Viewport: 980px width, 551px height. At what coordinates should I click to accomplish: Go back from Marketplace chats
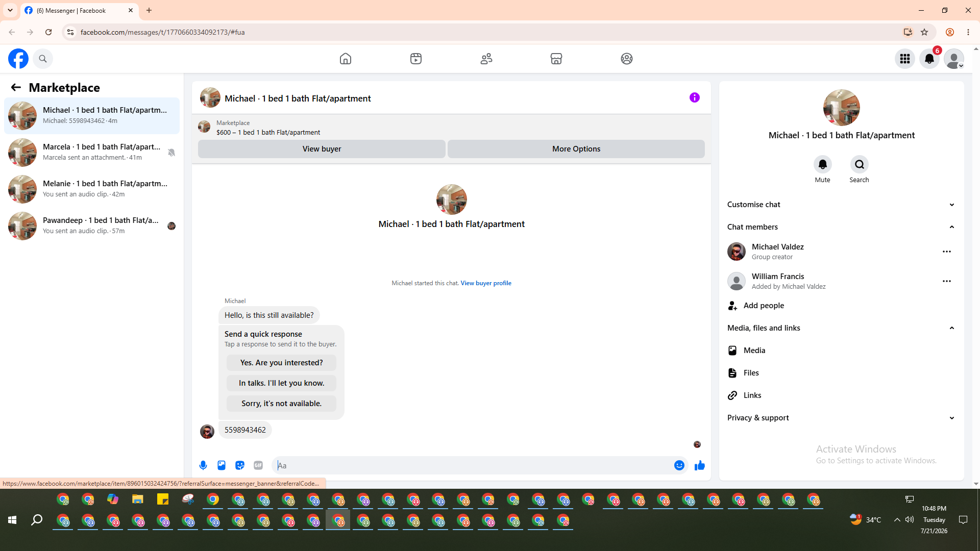coord(16,87)
